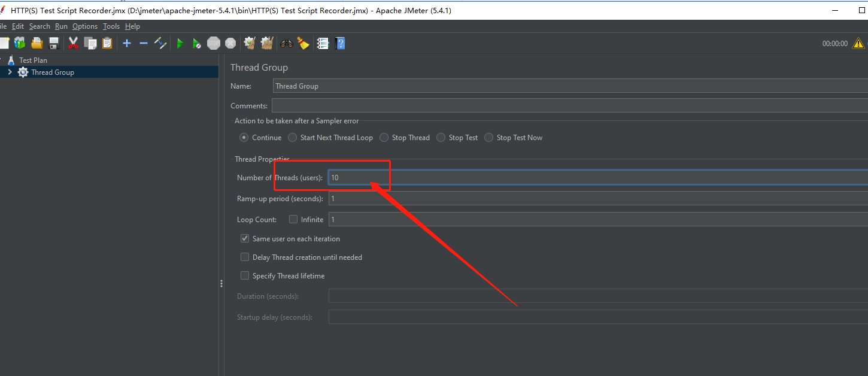This screenshot has height=376, width=868.
Task: Select the Start Next Thread Loop option
Action: [292, 137]
